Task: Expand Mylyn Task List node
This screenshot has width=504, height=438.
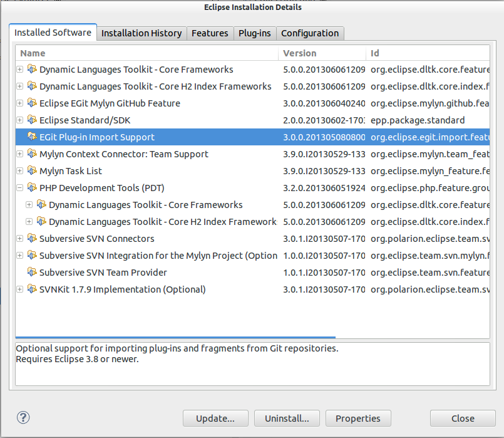Action: [x=20, y=171]
